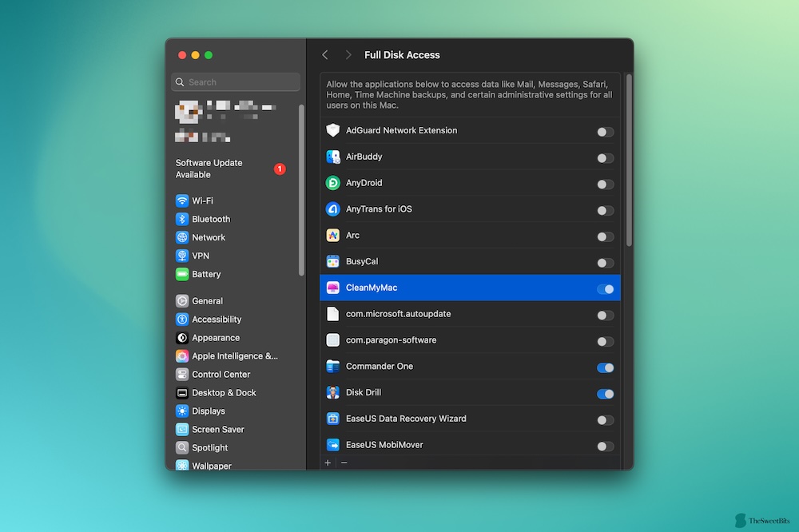Click the sidebar vertical scrollbar
This screenshot has height=532, width=799.
pyautogui.click(x=301, y=190)
